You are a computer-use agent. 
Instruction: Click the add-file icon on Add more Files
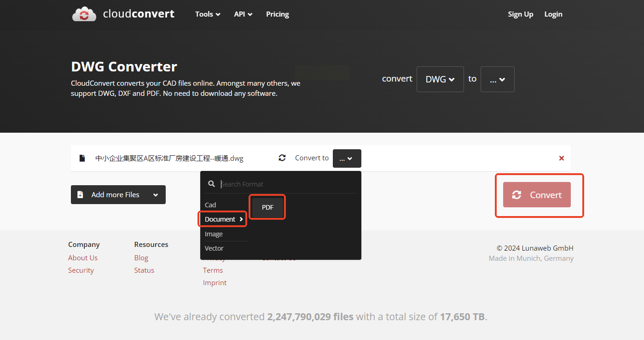[80, 195]
